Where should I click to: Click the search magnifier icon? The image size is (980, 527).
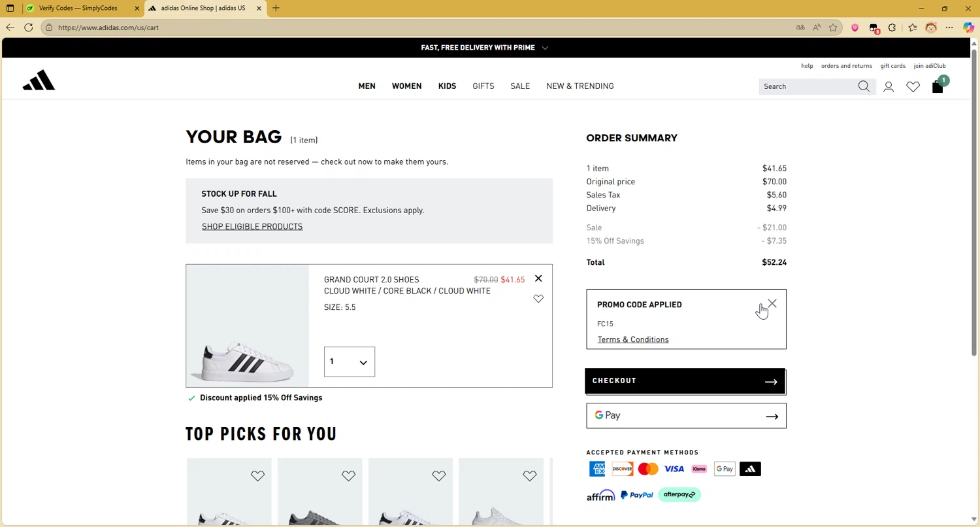click(864, 86)
